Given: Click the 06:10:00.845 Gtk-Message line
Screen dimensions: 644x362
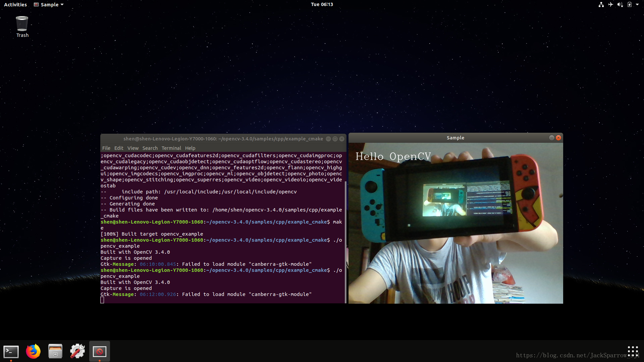Looking at the screenshot, I should click(206, 264).
